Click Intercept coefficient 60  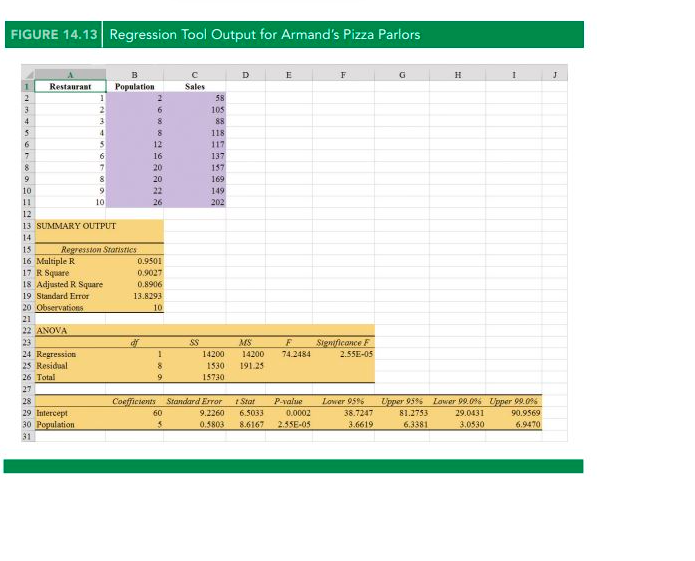click(x=158, y=413)
